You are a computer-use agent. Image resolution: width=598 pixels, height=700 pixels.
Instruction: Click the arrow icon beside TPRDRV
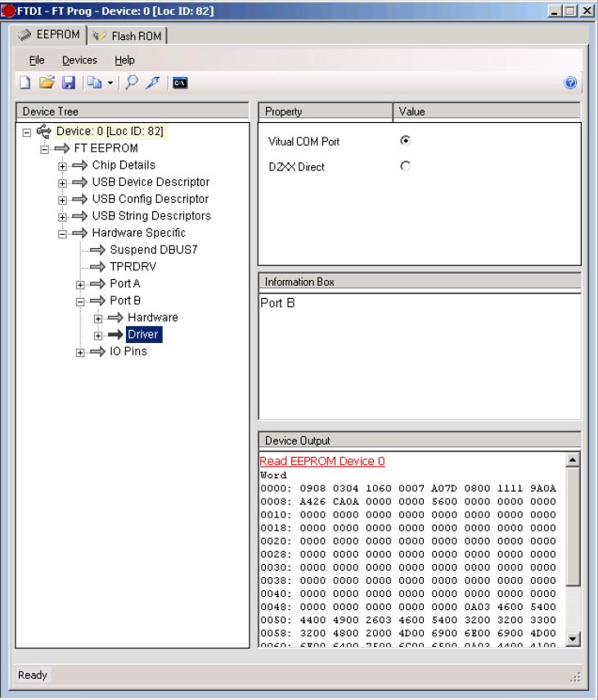[97, 267]
